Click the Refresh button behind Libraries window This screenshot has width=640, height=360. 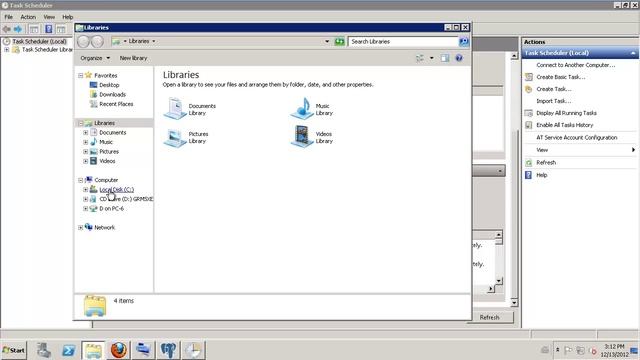[490, 317]
